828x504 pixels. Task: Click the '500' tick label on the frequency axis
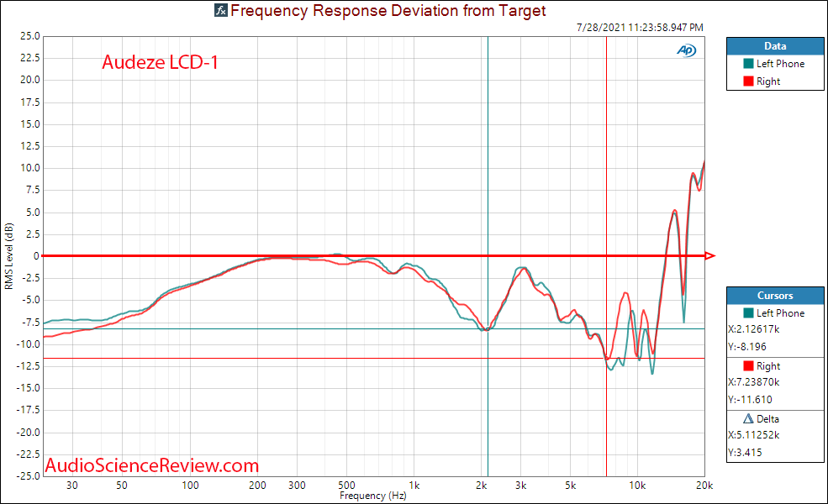346,486
